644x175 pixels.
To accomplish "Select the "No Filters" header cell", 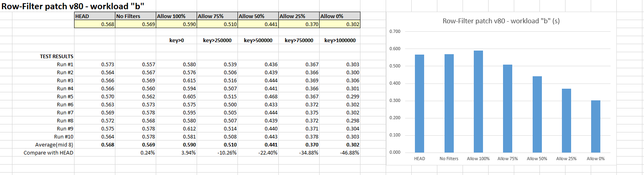I will (x=135, y=16).
